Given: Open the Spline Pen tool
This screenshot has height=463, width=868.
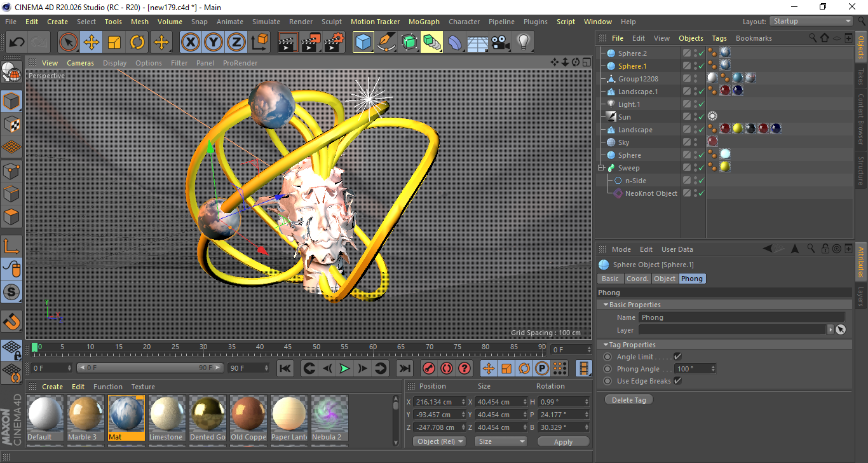Looking at the screenshot, I should pos(386,43).
